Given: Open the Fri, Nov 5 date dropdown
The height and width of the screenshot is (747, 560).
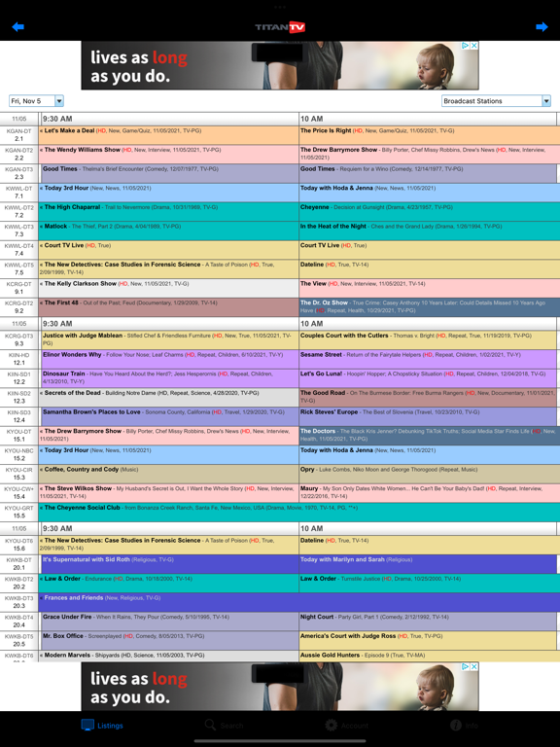Looking at the screenshot, I should click(x=36, y=101).
